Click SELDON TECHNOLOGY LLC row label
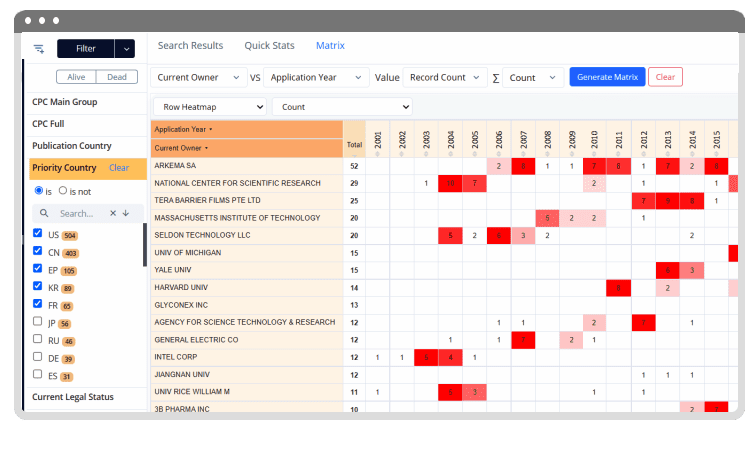The image size is (750, 450). (x=202, y=235)
